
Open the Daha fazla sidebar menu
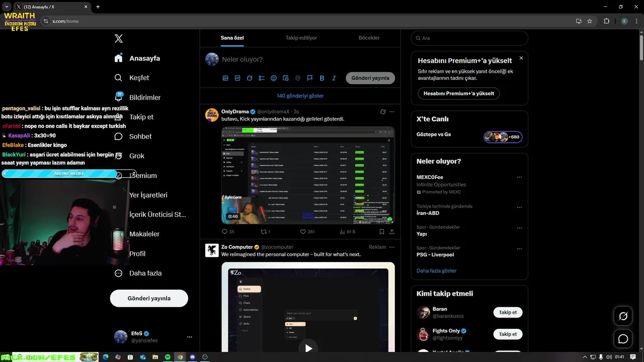click(x=138, y=273)
